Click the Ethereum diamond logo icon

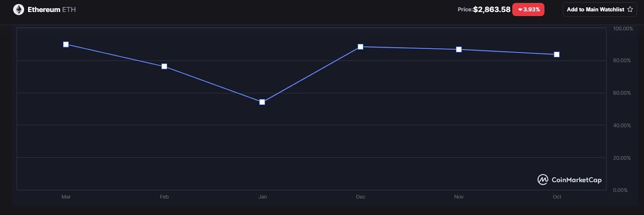pyautogui.click(x=19, y=10)
